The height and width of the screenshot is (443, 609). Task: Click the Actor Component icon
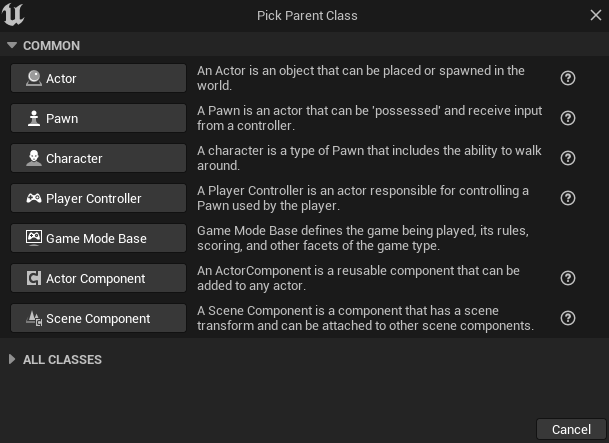(34, 278)
